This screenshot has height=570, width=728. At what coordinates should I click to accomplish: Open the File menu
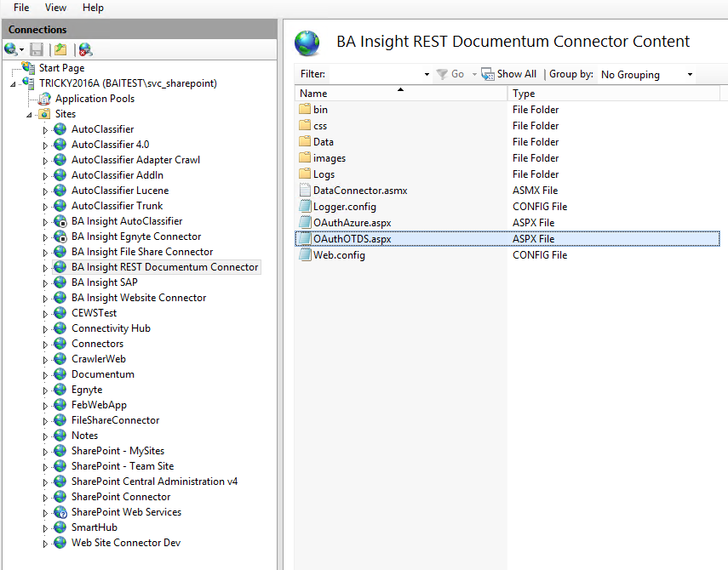(x=21, y=8)
